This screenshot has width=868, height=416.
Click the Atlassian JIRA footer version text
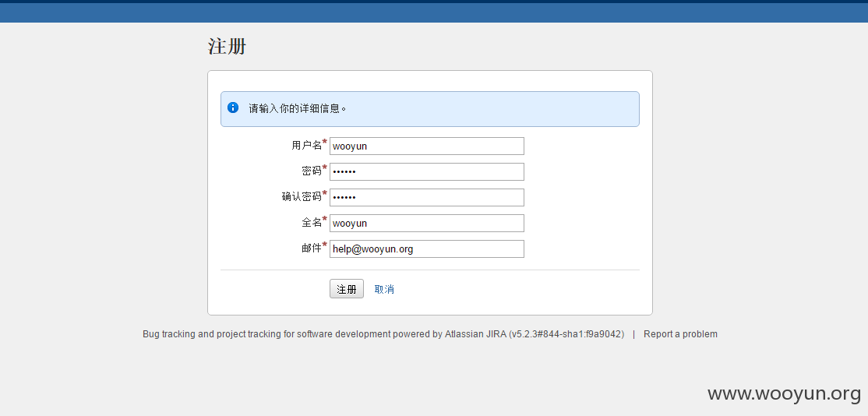click(535, 334)
